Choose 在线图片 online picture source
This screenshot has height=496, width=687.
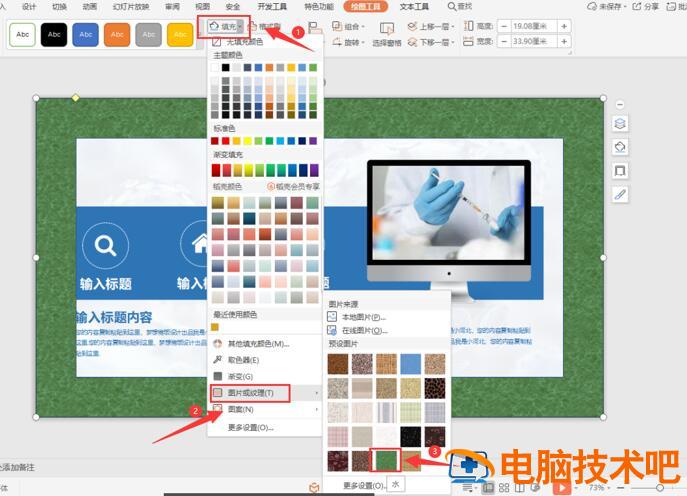[365, 330]
